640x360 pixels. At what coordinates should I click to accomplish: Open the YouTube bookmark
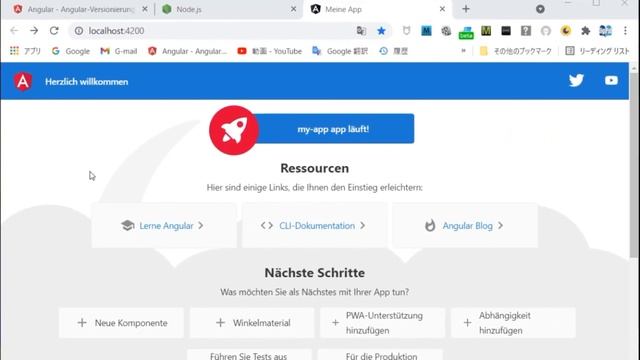click(270, 51)
